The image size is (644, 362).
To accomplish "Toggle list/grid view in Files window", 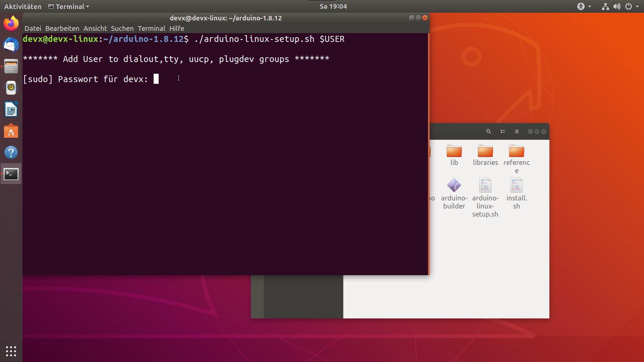I will [x=503, y=131].
